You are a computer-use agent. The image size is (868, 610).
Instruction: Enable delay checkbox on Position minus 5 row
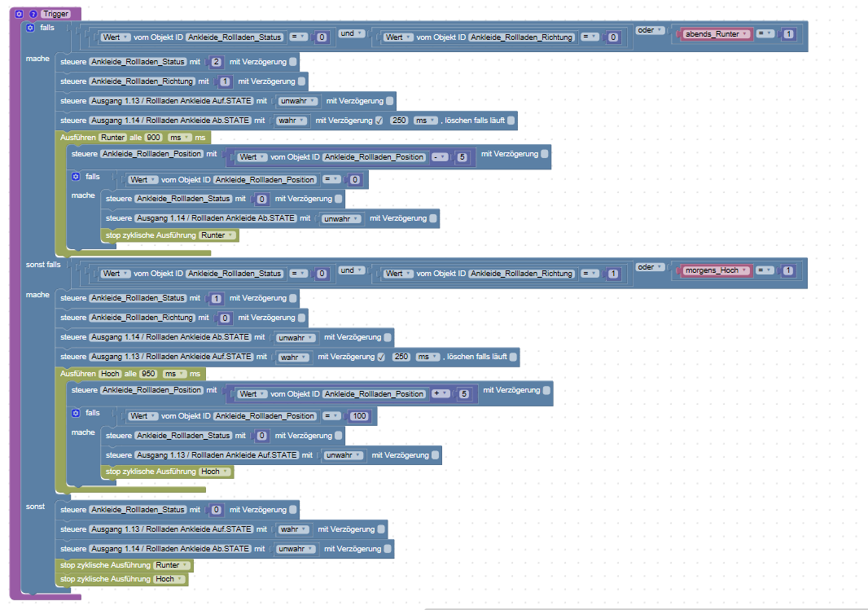(x=545, y=154)
